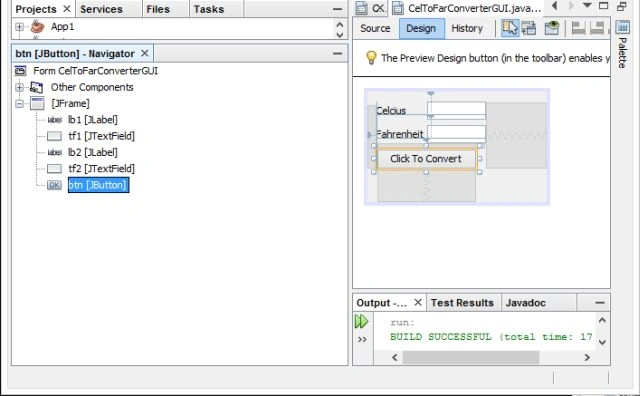Screen dimensions: 640x396
Task: Click the align right in column icon
Action: (x=597, y=28)
